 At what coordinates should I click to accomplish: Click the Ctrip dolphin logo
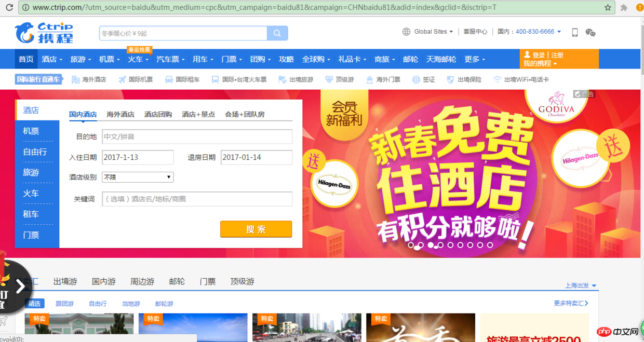(25, 32)
